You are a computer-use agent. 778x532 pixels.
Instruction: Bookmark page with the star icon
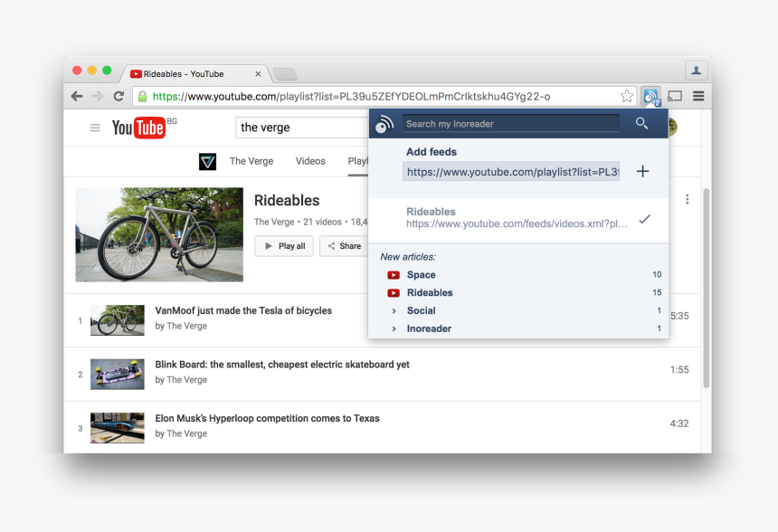click(627, 96)
